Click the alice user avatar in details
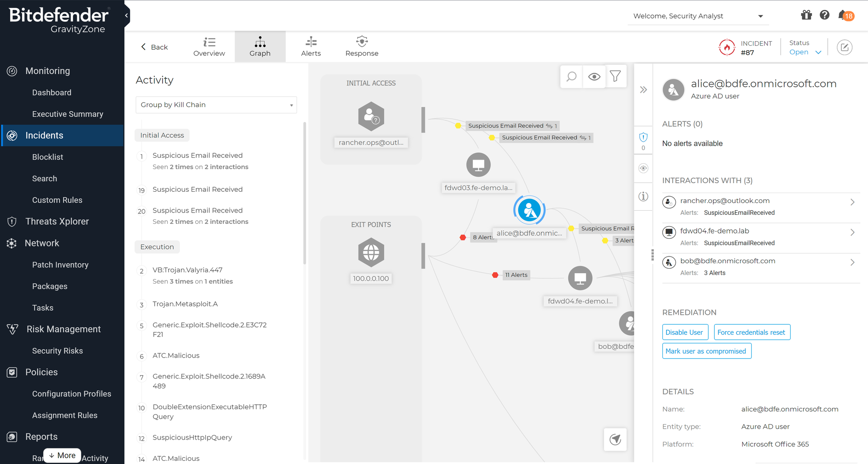868x464 pixels. (673, 90)
